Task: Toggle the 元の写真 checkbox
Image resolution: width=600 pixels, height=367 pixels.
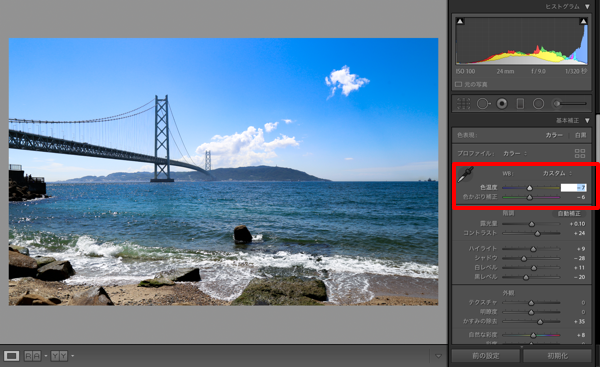Action: point(458,84)
